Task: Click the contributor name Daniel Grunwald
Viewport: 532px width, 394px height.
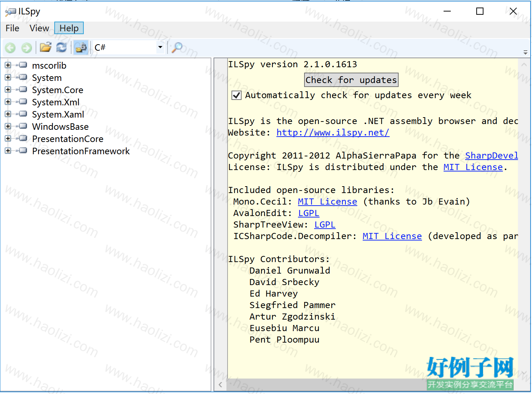Action: pyautogui.click(x=290, y=271)
